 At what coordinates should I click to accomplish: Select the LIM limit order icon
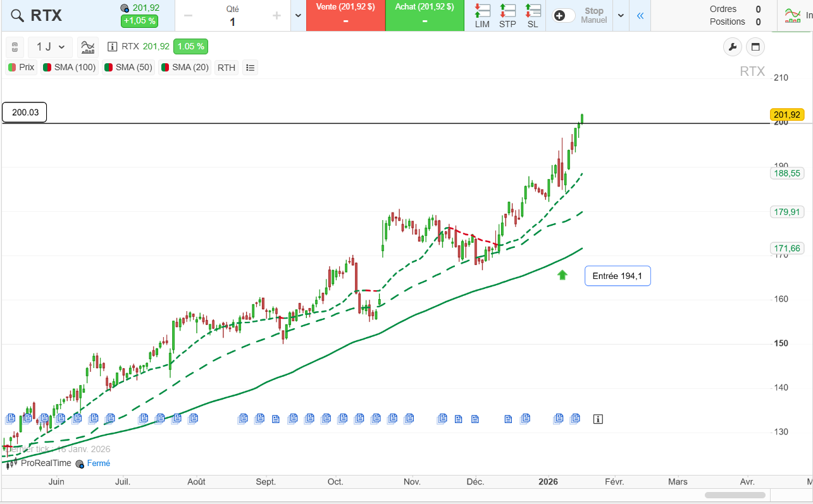point(482,16)
